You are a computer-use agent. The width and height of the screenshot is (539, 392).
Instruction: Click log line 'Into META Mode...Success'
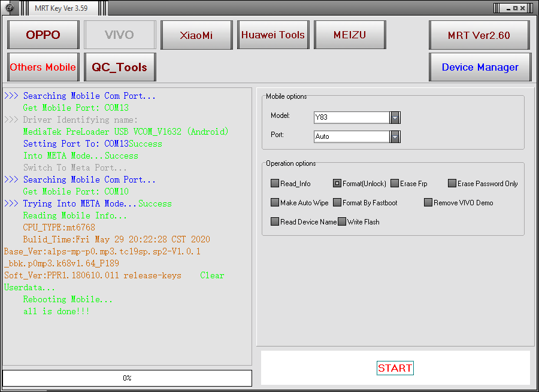point(81,156)
